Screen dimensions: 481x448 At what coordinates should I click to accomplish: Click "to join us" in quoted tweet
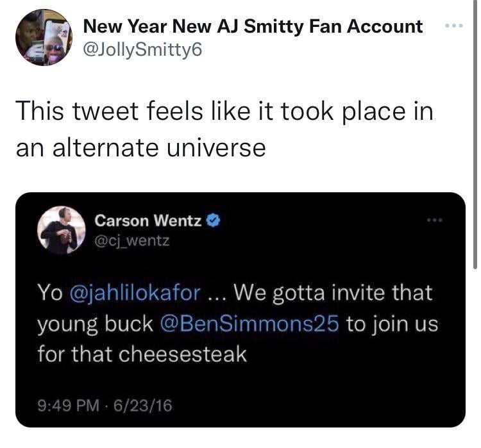coord(392,324)
